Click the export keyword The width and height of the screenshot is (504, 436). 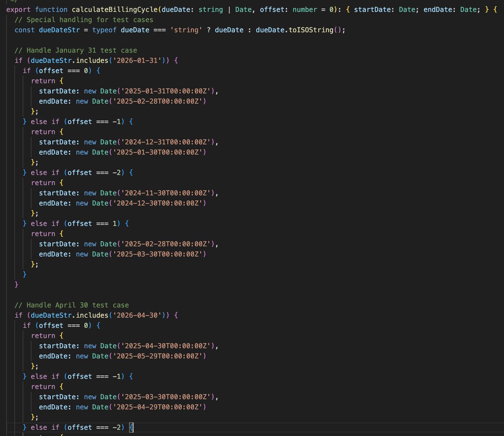[18, 9]
